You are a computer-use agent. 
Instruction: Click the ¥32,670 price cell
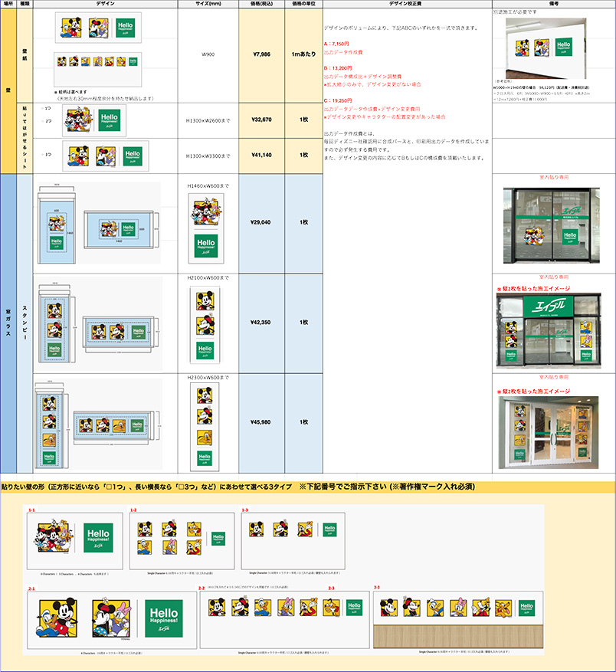[x=261, y=120]
